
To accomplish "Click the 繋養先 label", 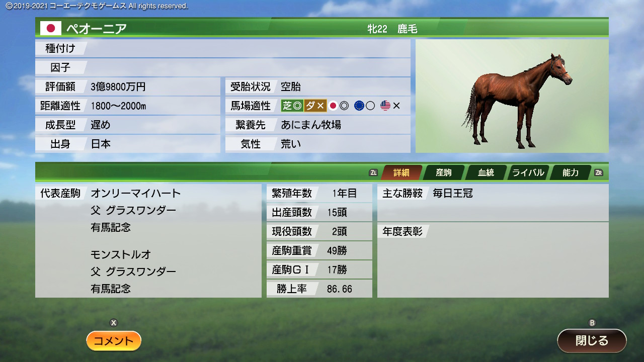I will [251, 125].
